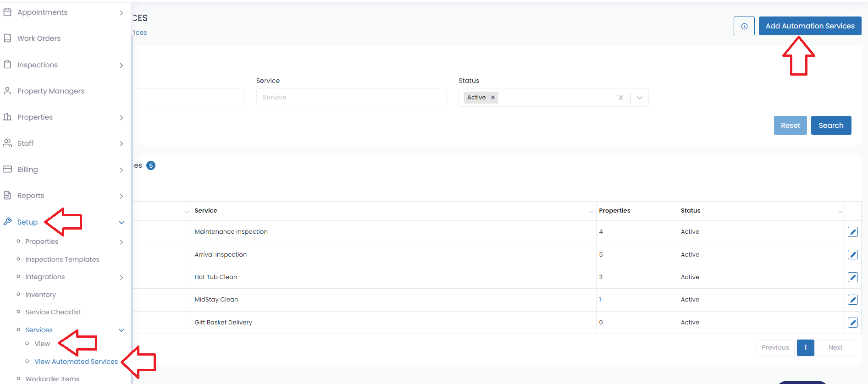This screenshot has height=384, width=868.
Task: Expand the Properties main menu chevron
Action: 122,118
